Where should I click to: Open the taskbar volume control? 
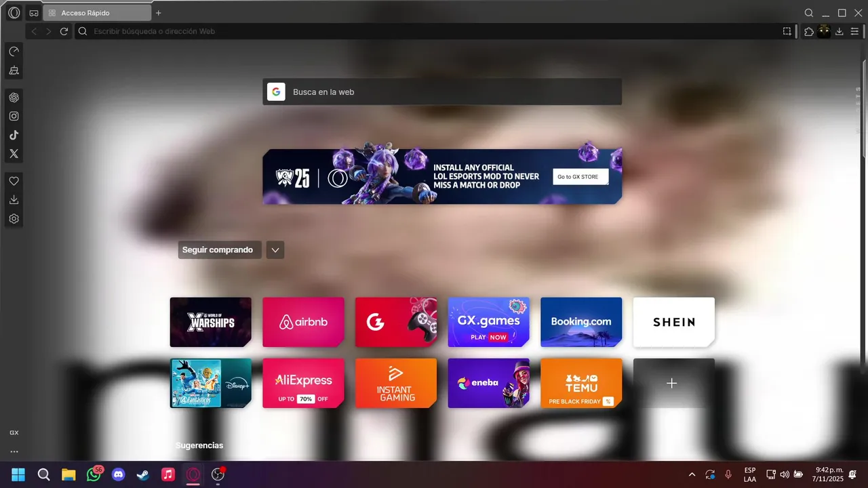pos(785,474)
